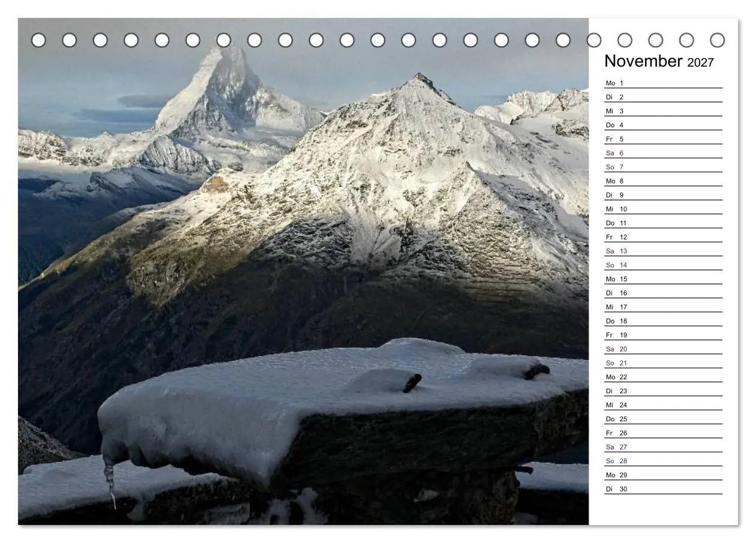756x543 pixels.
Task: Click the November 2027 month heading
Action: pos(659,61)
